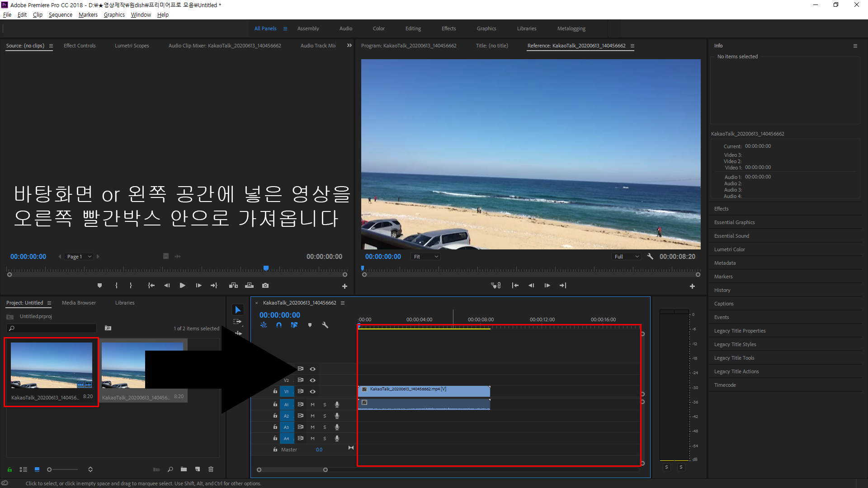This screenshot has width=868, height=488.
Task: Click New Bin folder icon in Project panel
Action: 184,469
